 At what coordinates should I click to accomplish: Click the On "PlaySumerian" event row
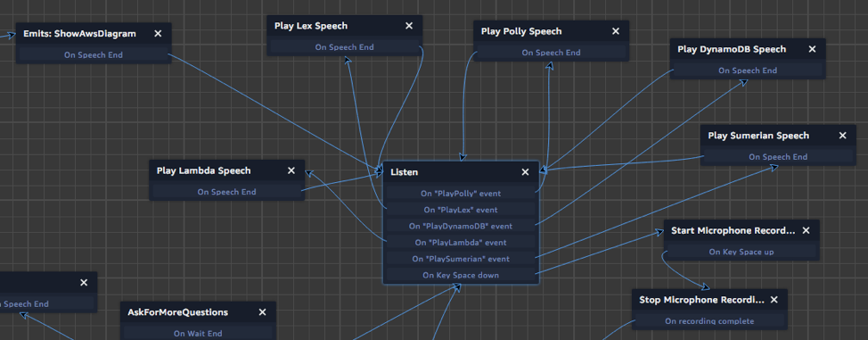[x=461, y=259]
